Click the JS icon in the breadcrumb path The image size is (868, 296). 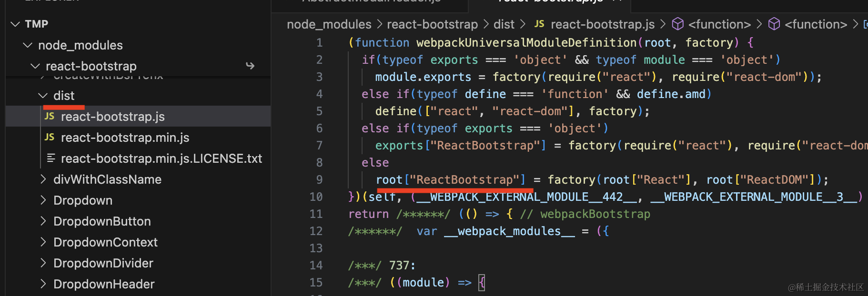539,24
